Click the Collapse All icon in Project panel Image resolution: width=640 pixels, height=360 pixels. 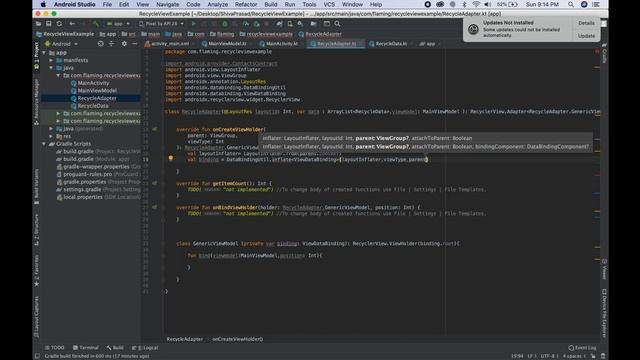(111, 44)
